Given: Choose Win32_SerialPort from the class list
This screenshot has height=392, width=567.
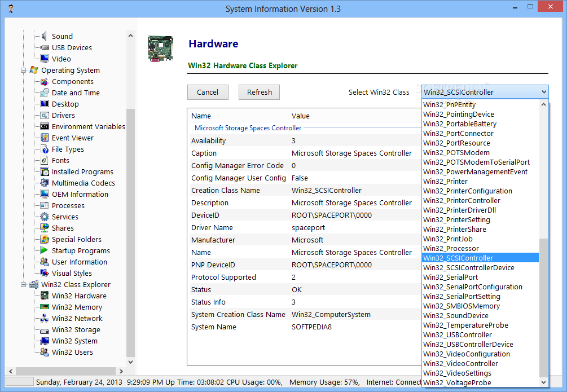Looking at the screenshot, I should 480,278.
